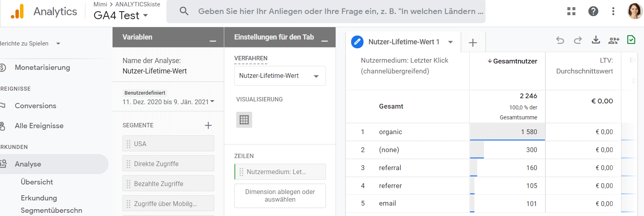Select the Nutzer-Lifetime-Wert 1 tab
Viewport: 644px width, 216px height.
pyautogui.click(x=403, y=42)
